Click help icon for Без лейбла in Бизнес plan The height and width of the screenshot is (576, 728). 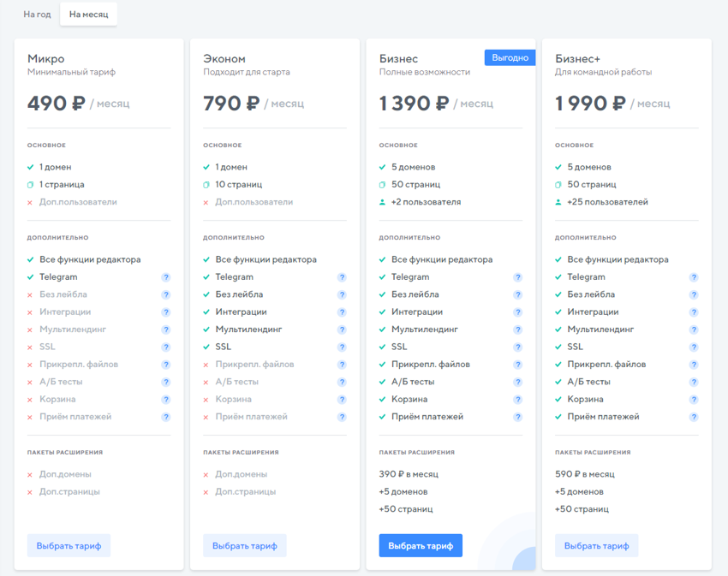click(x=517, y=294)
